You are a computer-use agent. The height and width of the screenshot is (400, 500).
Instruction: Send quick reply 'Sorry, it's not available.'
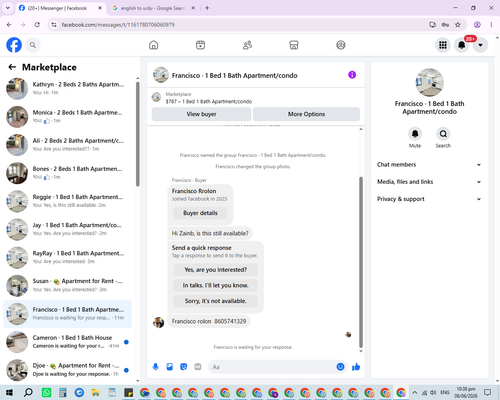pos(215,301)
